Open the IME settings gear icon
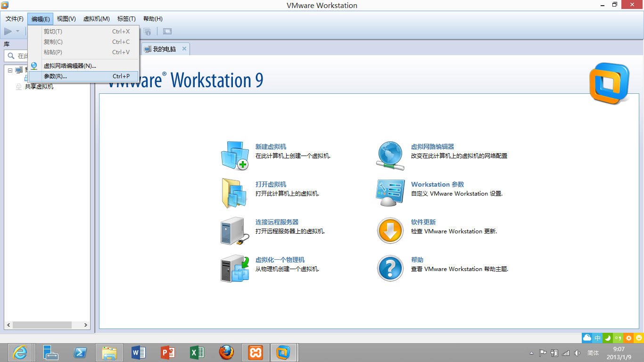 [628, 338]
